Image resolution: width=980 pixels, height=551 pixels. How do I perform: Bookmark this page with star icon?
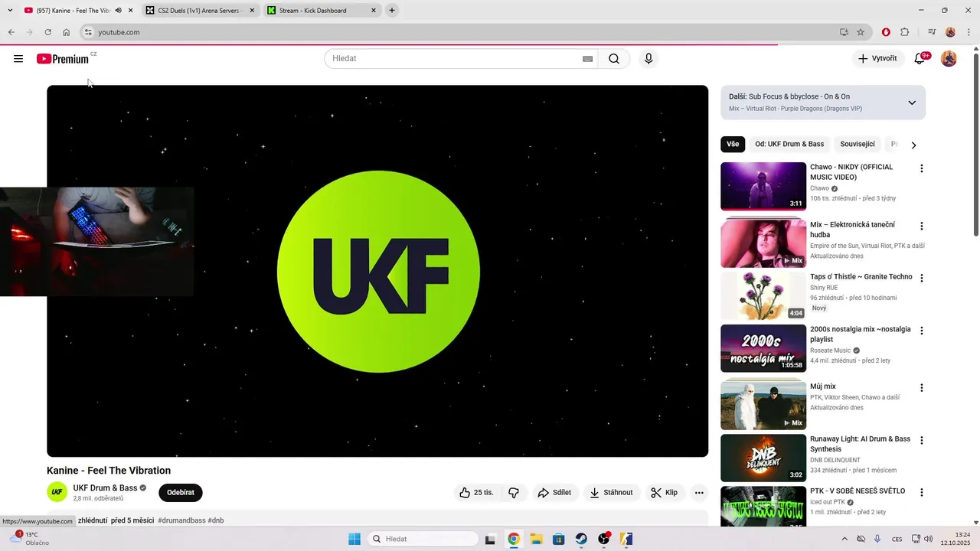pos(861,32)
